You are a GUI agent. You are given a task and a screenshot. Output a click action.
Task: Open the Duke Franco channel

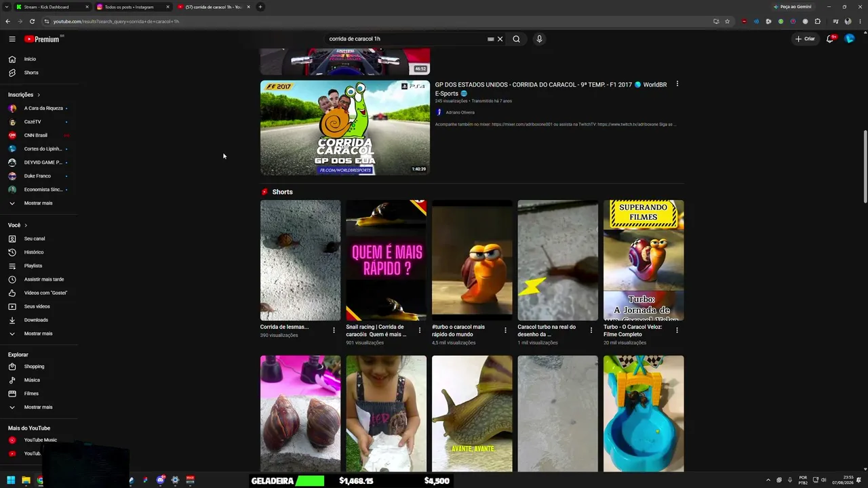pyautogui.click(x=39, y=176)
